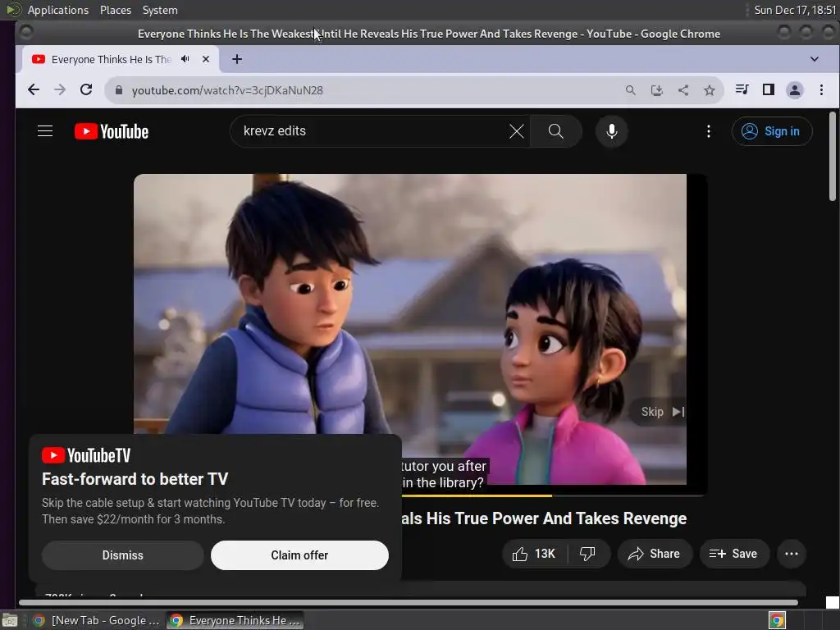
Task: Click the Sign in button
Action: [x=771, y=131]
